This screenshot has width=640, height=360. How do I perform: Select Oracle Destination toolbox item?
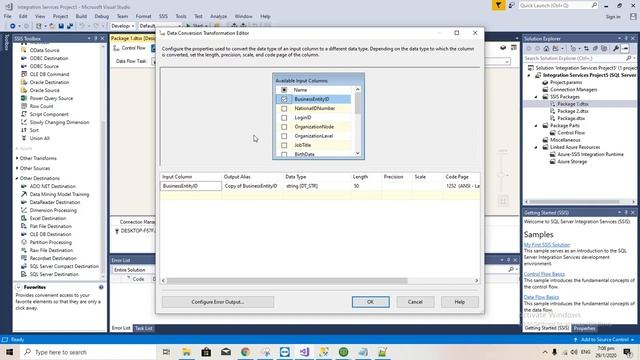coord(49,82)
